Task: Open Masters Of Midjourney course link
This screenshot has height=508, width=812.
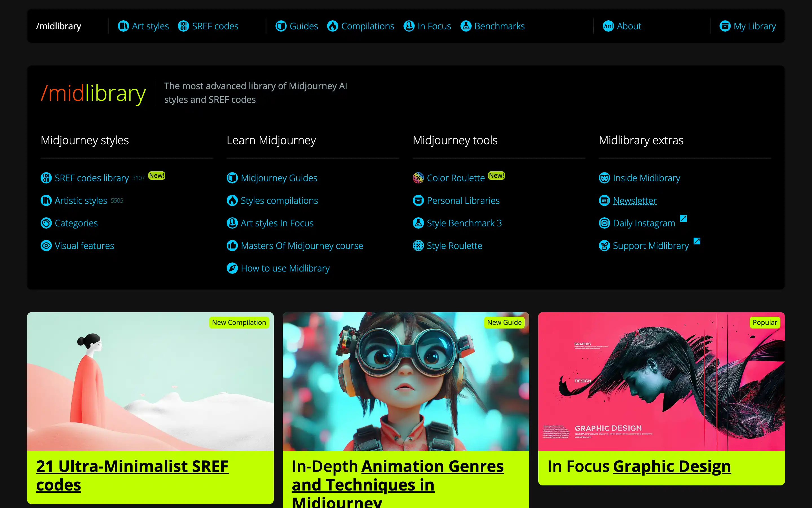Action: point(302,246)
